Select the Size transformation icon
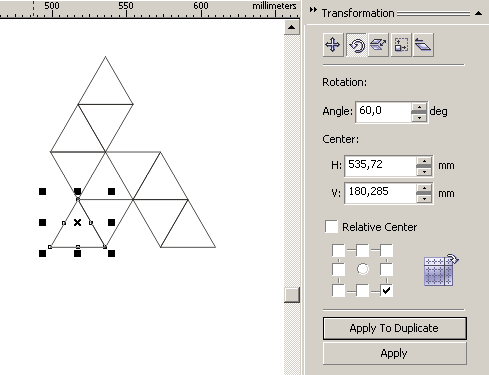 401,45
